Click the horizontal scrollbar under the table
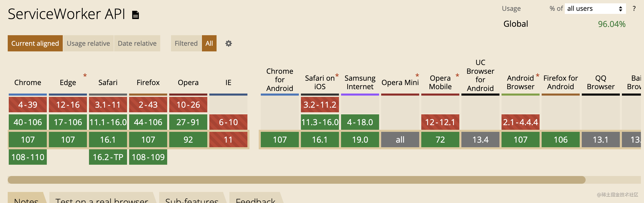 click(297, 180)
